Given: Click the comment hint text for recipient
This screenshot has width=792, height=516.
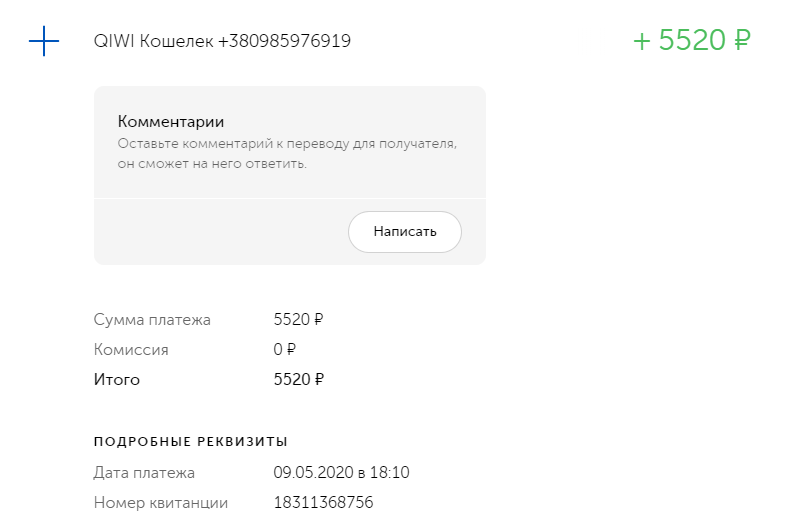Looking at the screenshot, I should [x=287, y=153].
